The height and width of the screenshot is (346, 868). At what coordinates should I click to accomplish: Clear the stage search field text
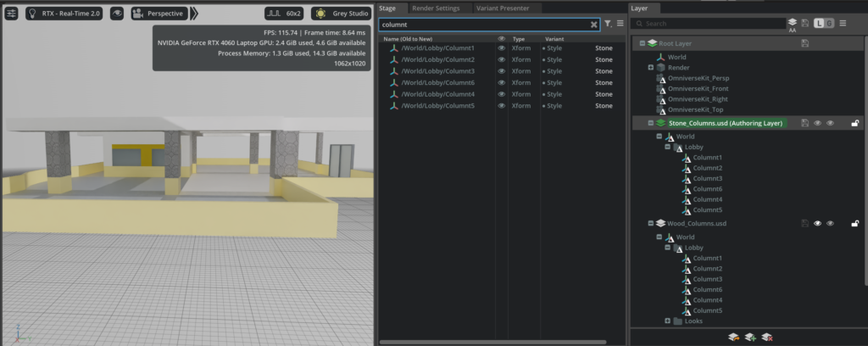(594, 25)
